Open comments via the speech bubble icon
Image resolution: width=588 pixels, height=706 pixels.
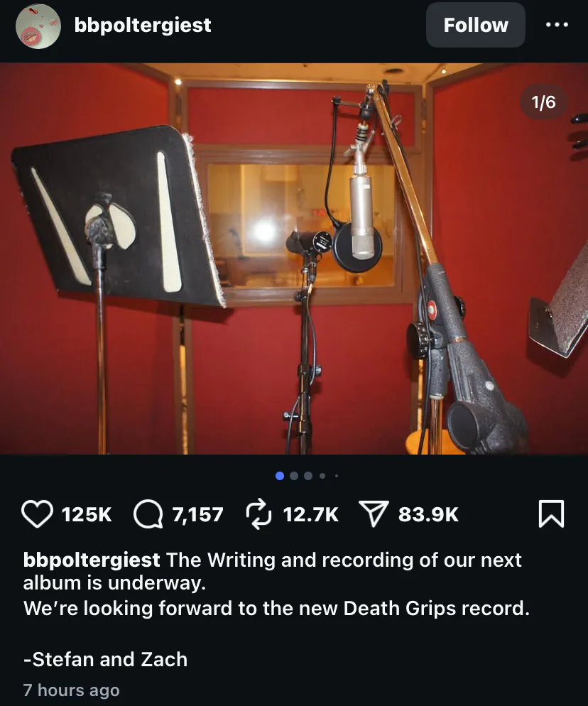tap(148, 514)
